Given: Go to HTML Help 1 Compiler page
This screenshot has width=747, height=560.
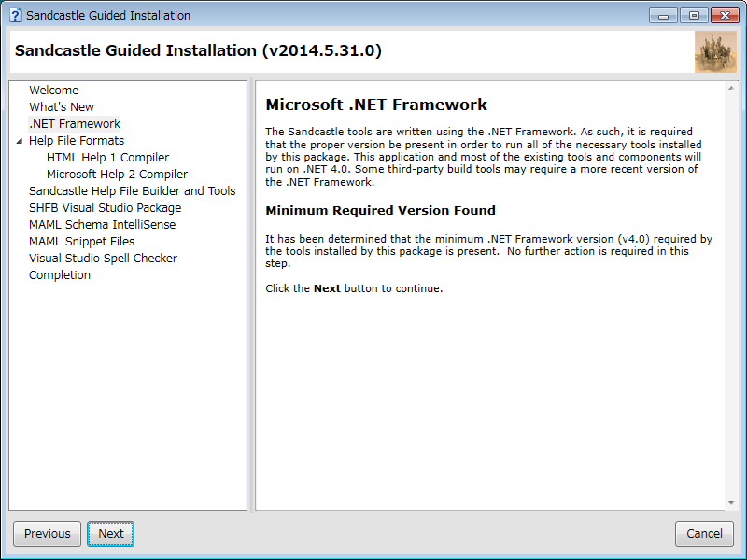Looking at the screenshot, I should coord(107,157).
